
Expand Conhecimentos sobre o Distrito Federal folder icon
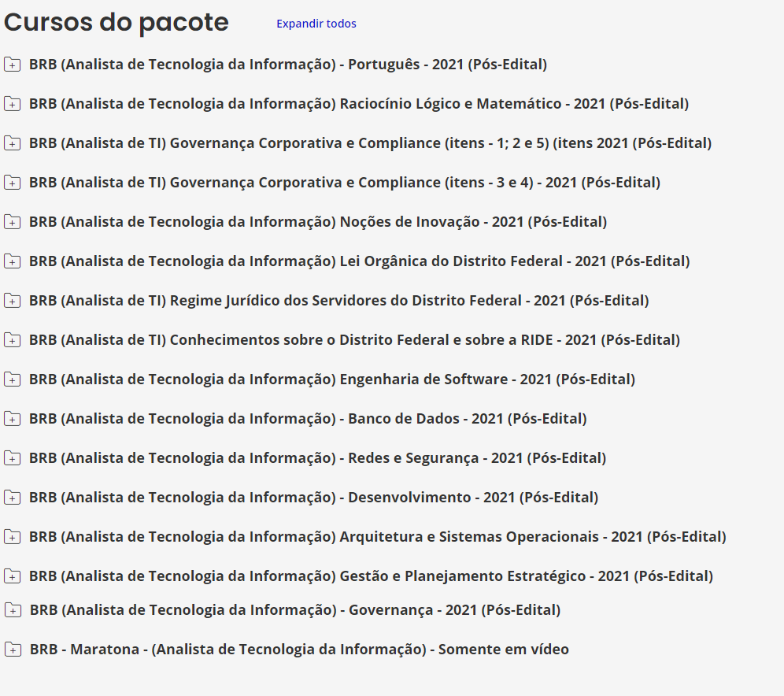12,340
